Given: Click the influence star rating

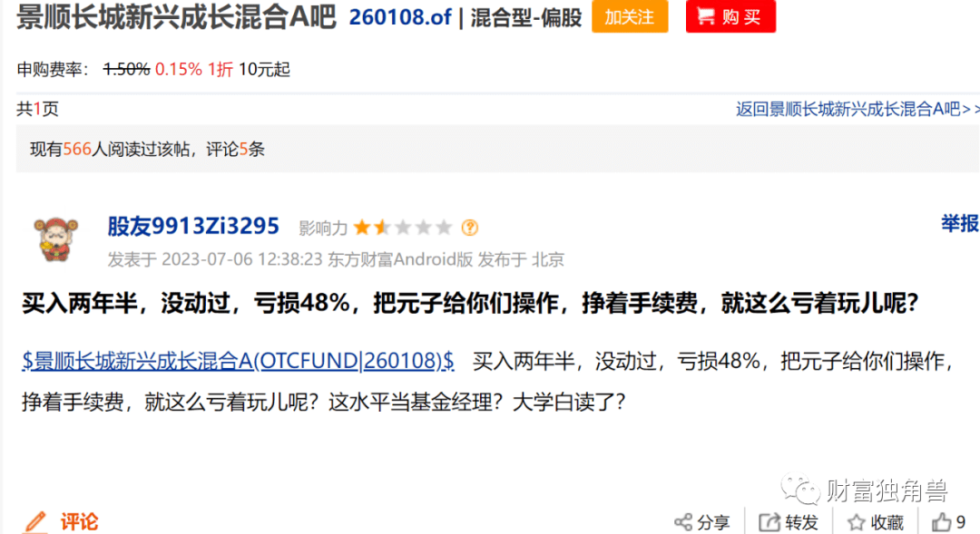Looking at the screenshot, I should (403, 228).
